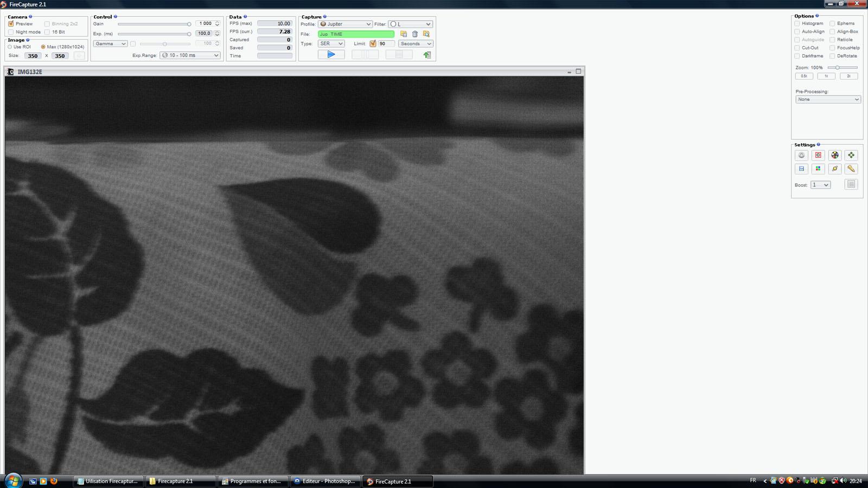
Task: Enable the DeRotate option
Action: coord(832,56)
